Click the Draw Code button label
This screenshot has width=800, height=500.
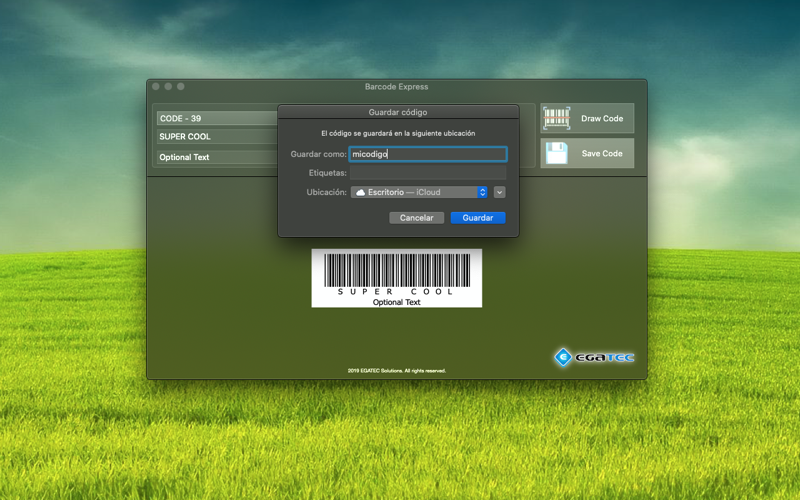click(x=602, y=118)
